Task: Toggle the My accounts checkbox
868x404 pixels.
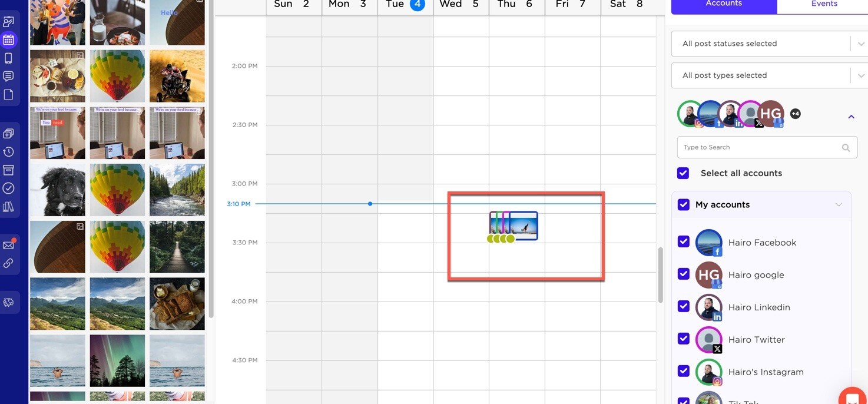Action: point(683,204)
